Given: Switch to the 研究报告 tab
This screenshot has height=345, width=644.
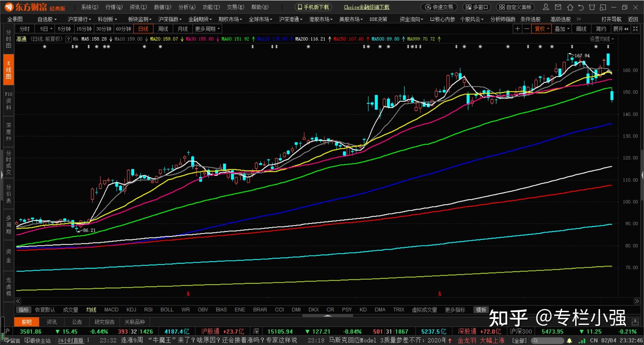Looking at the screenshot, I should (x=105, y=322).
